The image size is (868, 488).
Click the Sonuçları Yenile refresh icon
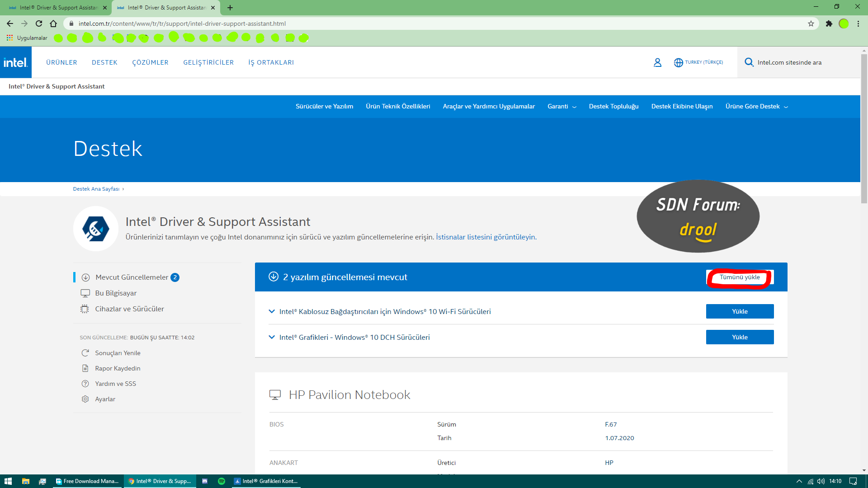tap(85, 353)
